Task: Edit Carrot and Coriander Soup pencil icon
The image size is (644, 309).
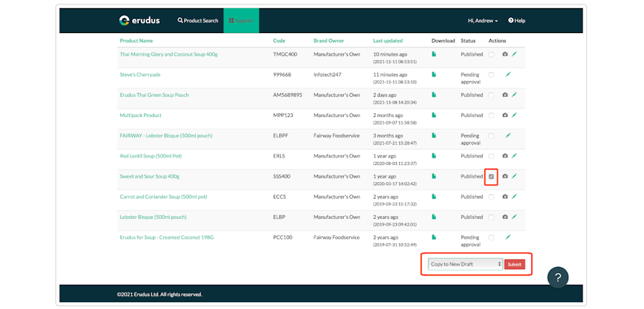Action: (514, 196)
